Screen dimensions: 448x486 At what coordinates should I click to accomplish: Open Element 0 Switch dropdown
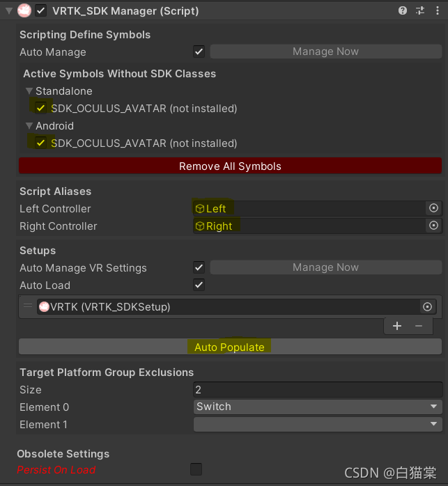point(318,407)
